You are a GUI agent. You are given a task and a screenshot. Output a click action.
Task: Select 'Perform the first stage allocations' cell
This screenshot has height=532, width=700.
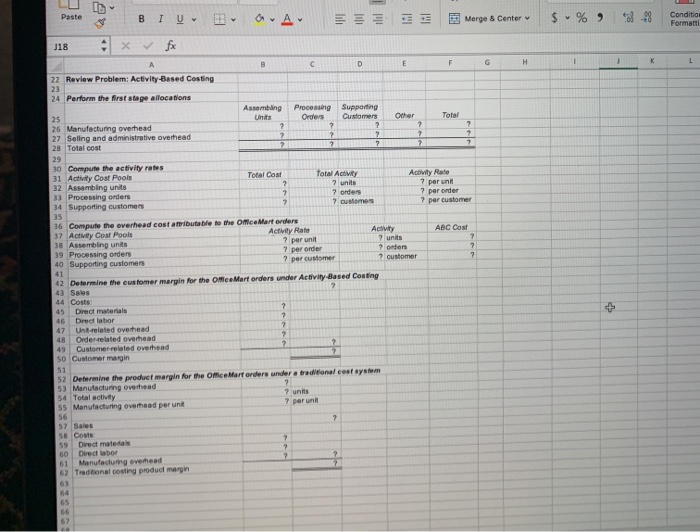(x=129, y=98)
